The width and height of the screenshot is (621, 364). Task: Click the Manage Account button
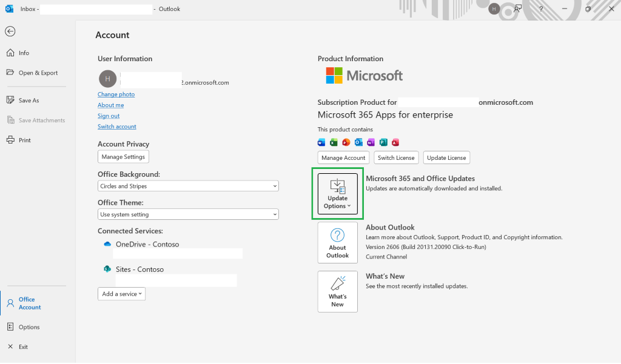coord(343,157)
